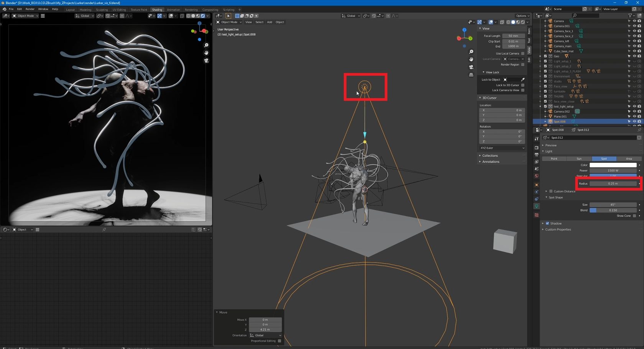Open the Item sidebar tab
Image resolution: width=644 pixels, height=349 pixels.
(529, 31)
